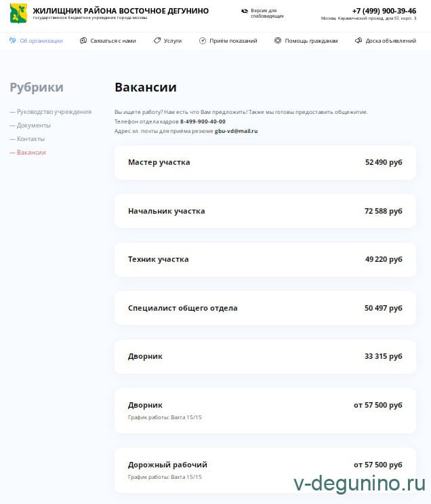Click the lifebuoy icon beside Помощь гражданам

coord(278,41)
